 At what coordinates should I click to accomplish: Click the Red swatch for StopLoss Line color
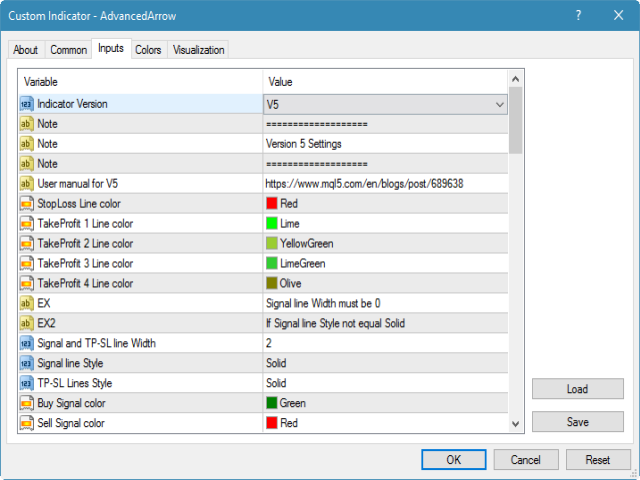[x=272, y=204]
